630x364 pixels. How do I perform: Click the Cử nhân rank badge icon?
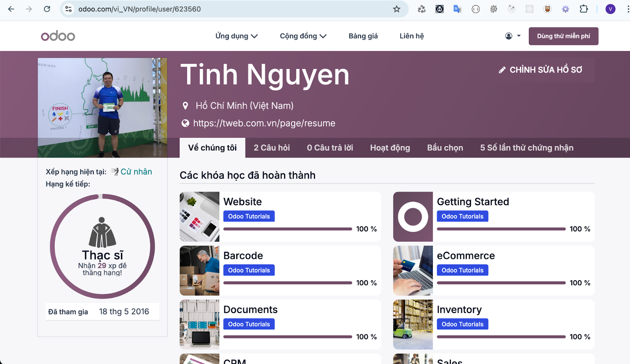pos(115,172)
